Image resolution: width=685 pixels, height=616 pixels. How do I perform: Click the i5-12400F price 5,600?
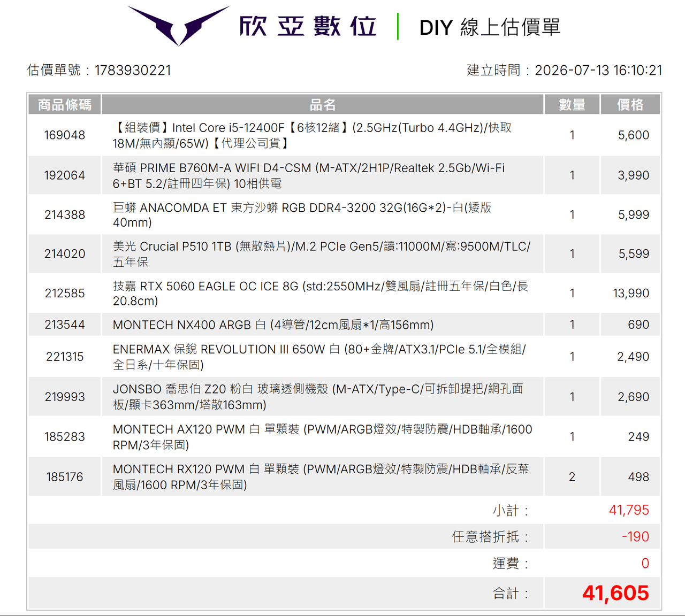coord(634,135)
